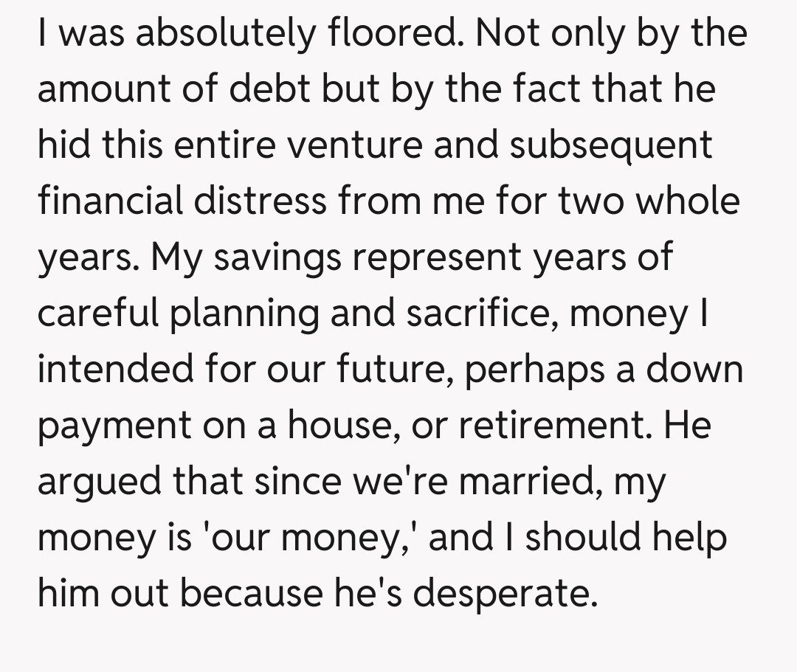Click the word "argued"

coord(102,482)
